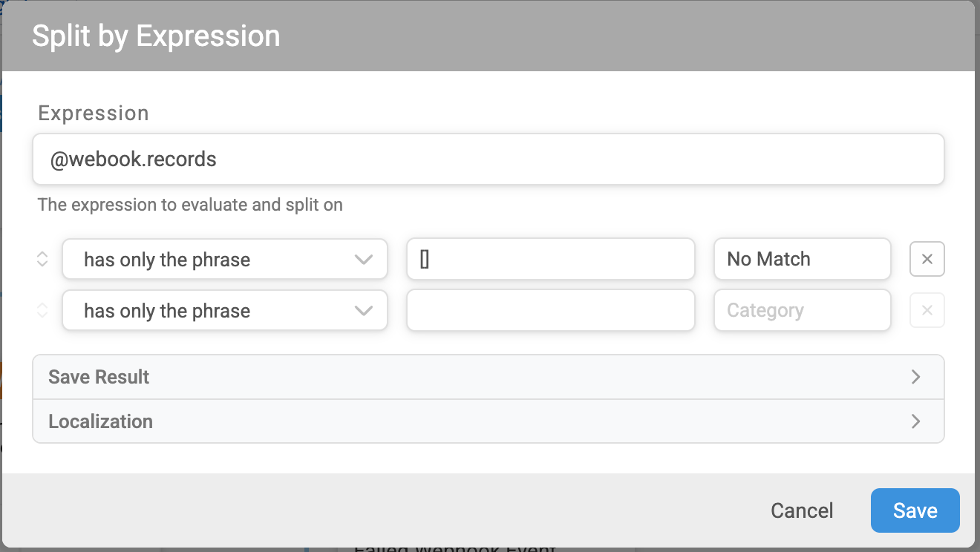The height and width of the screenshot is (552, 980).
Task: Expand the Save Result section
Action: 489,377
